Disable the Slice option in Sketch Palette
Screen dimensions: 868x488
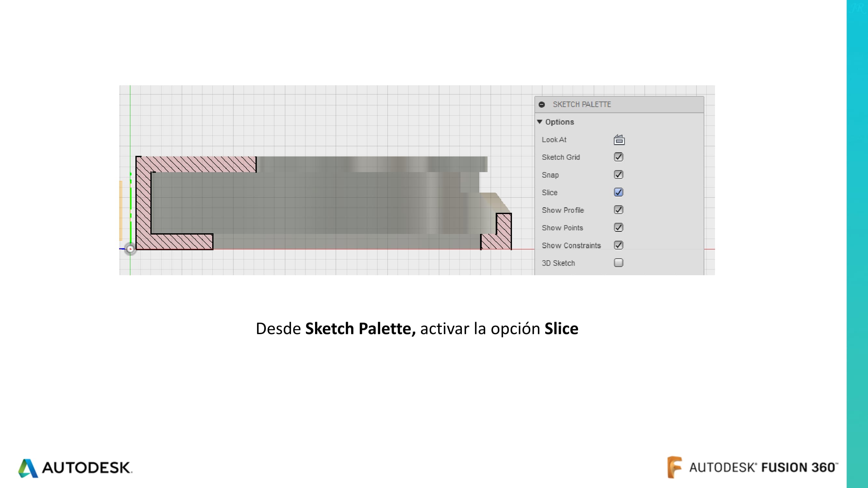[x=619, y=192]
